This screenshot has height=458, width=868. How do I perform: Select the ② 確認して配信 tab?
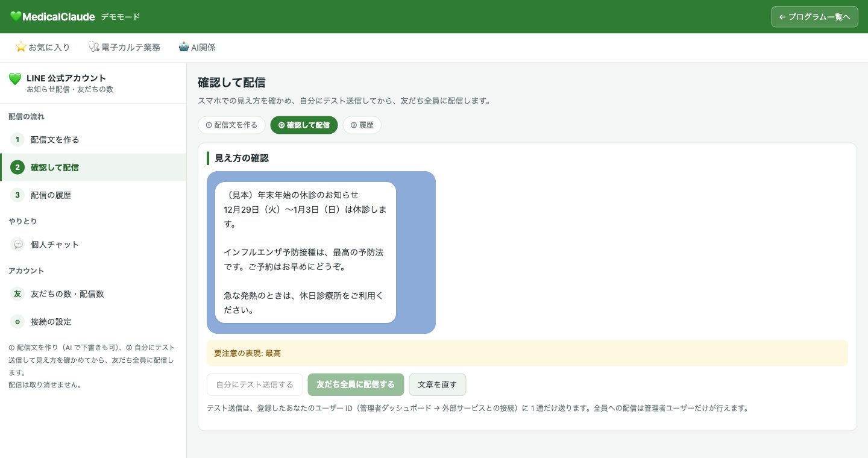coord(304,125)
